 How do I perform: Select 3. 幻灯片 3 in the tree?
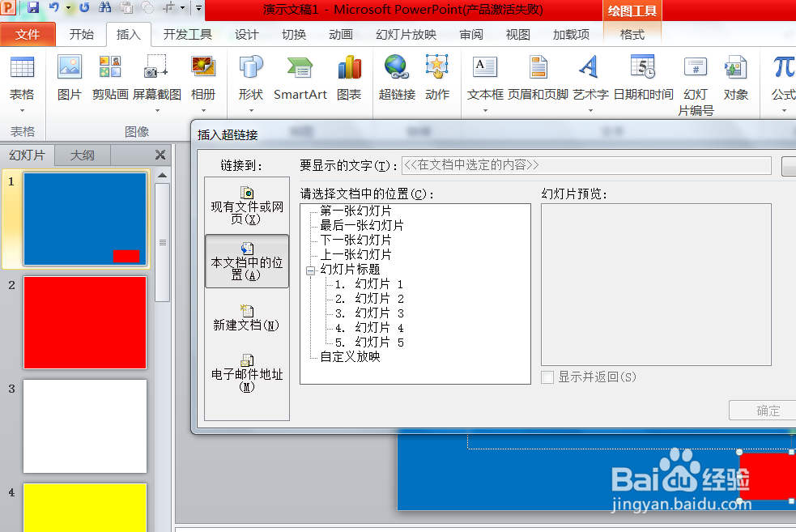pyautogui.click(x=369, y=313)
